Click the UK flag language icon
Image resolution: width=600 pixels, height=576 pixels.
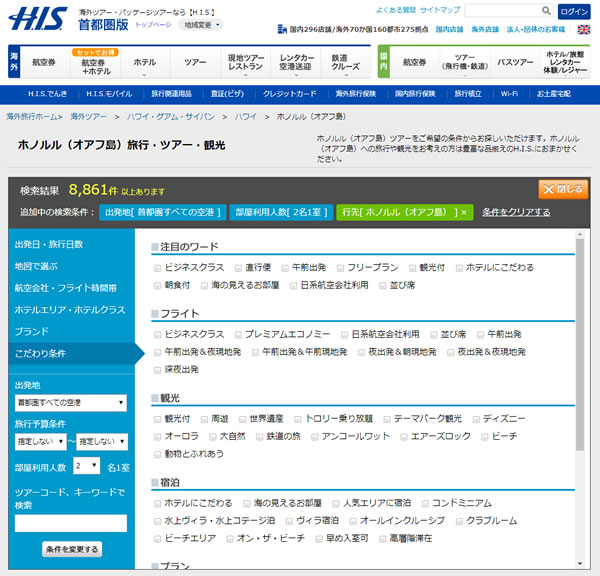tap(584, 30)
